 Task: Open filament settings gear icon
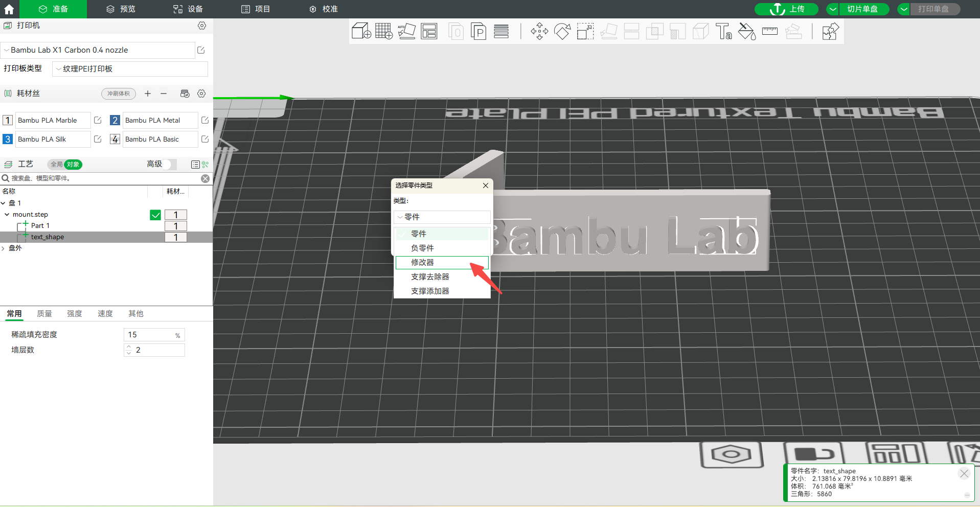(x=201, y=94)
